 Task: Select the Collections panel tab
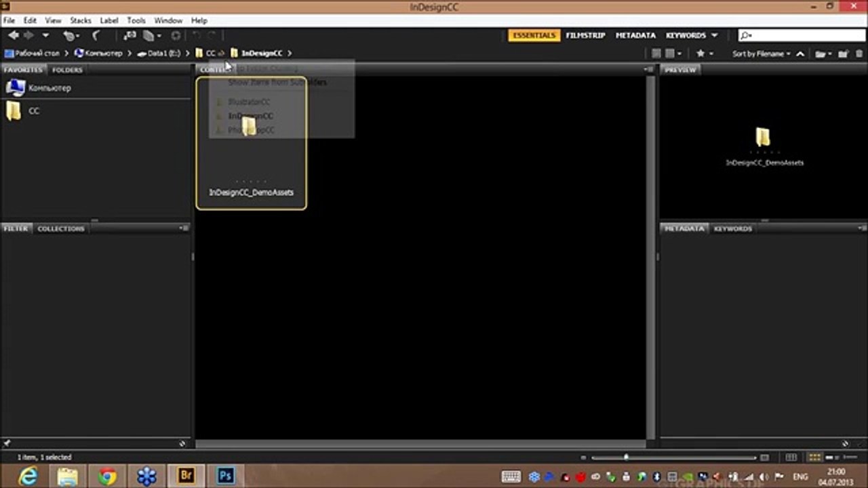tap(61, 228)
